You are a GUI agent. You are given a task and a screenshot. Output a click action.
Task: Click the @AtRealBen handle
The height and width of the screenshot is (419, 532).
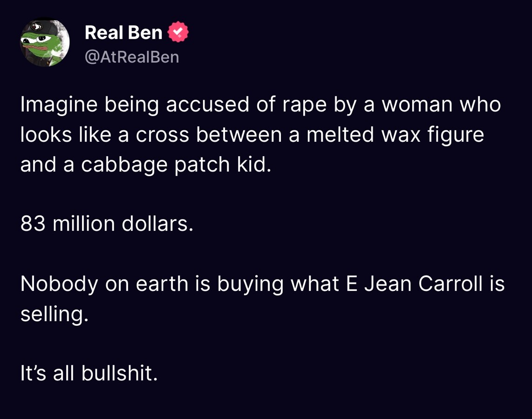132,57
